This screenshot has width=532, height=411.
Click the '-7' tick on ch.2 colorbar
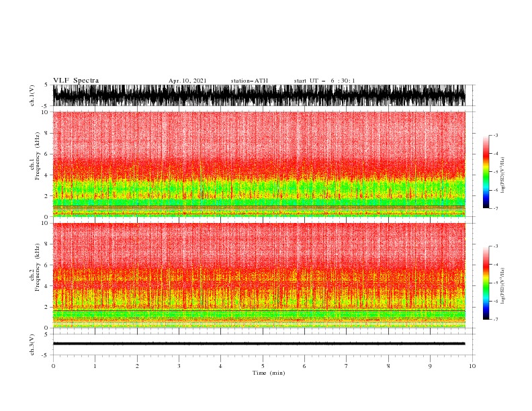[495, 319]
